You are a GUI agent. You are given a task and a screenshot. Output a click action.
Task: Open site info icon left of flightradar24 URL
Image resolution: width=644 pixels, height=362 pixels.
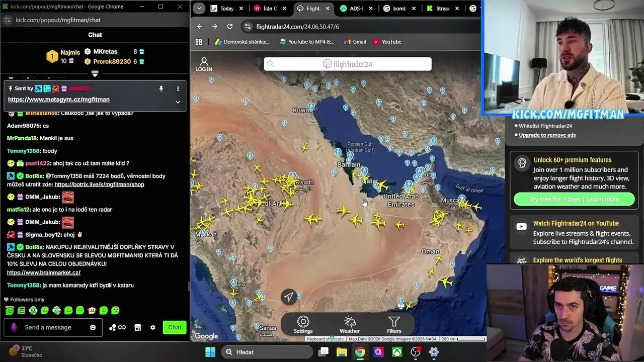[247, 27]
